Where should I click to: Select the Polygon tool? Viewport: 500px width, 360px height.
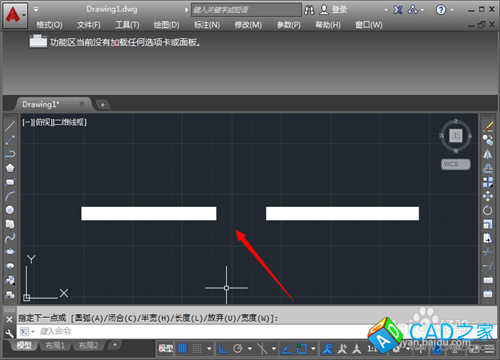coord(10,168)
